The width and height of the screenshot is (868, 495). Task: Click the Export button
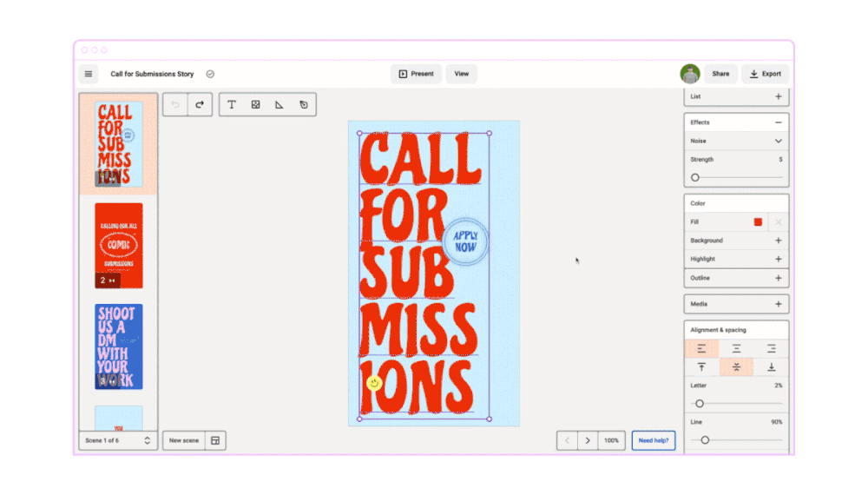pyautogui.click(x=766, y=74)
